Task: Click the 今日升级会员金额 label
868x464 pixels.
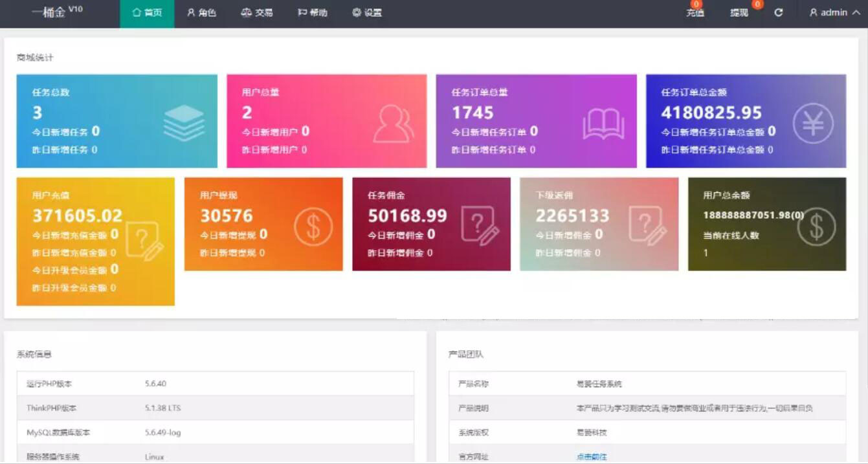Action: [x=69, y=270]
